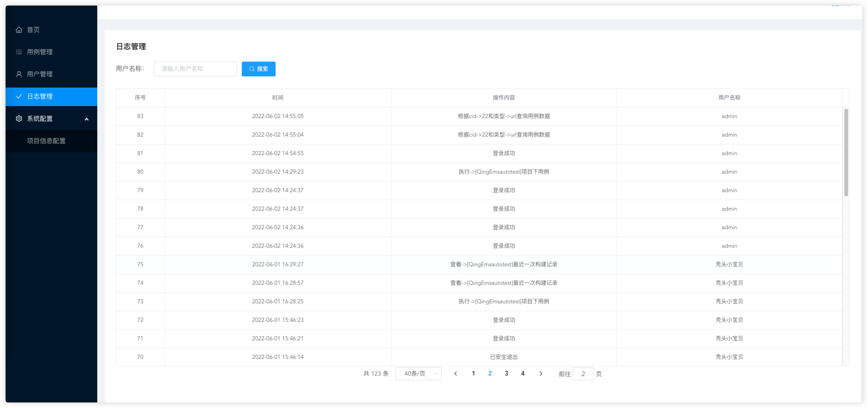The height and width of the screenshot is (408, 868).
Task: Click 秃头小宝贝 in row 73
Action: [729, 301]
